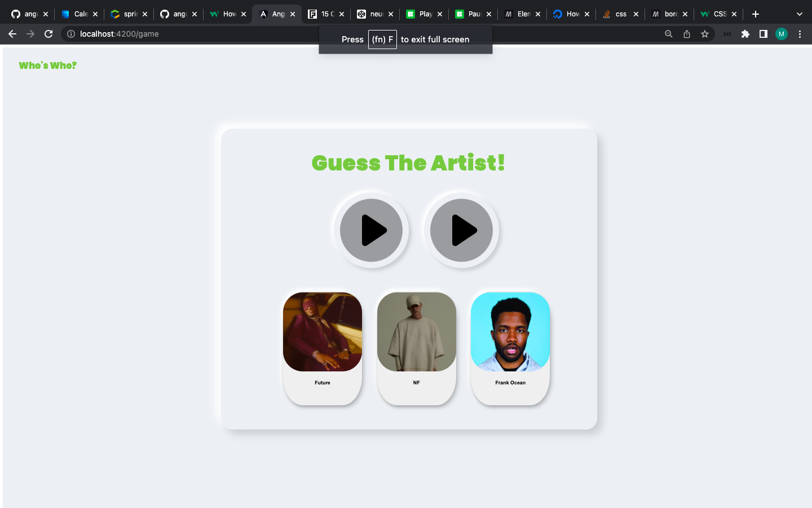
Task: Open the profile M avatar
Action: click(x=782, y=34)
